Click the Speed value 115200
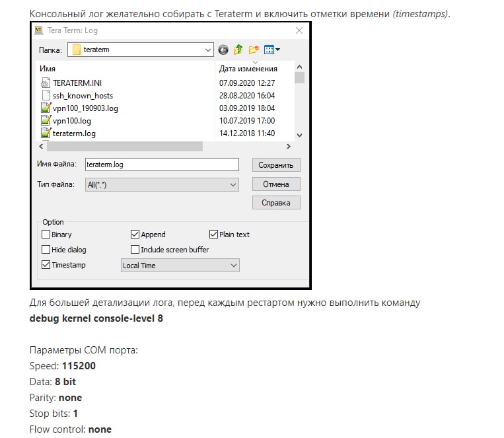This screenshot has width=504, height=438. click(79, 366)
